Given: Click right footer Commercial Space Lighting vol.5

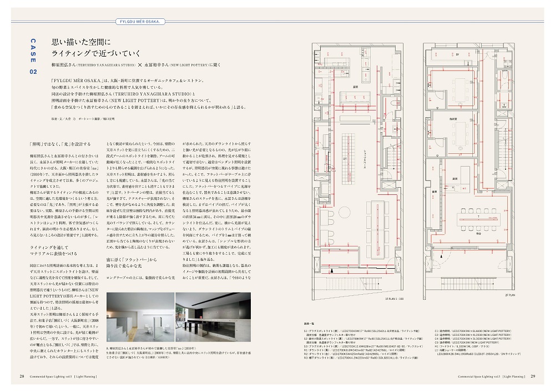Looking at the screenshot, I should click(x=492, y=376).
